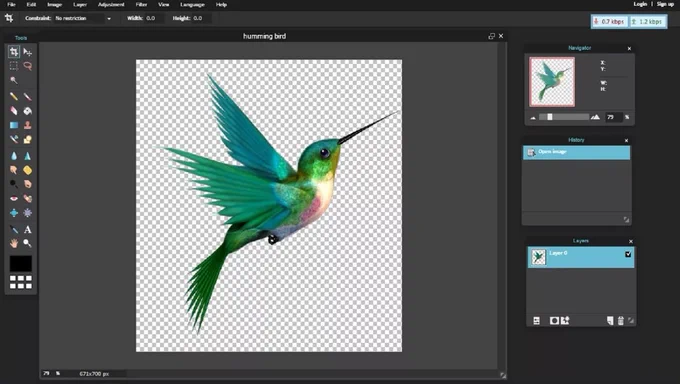Viewport: 680px width, 384px height.
Task: Select the Color Picker eyedropper tool
Action: (x=14, y=230)
